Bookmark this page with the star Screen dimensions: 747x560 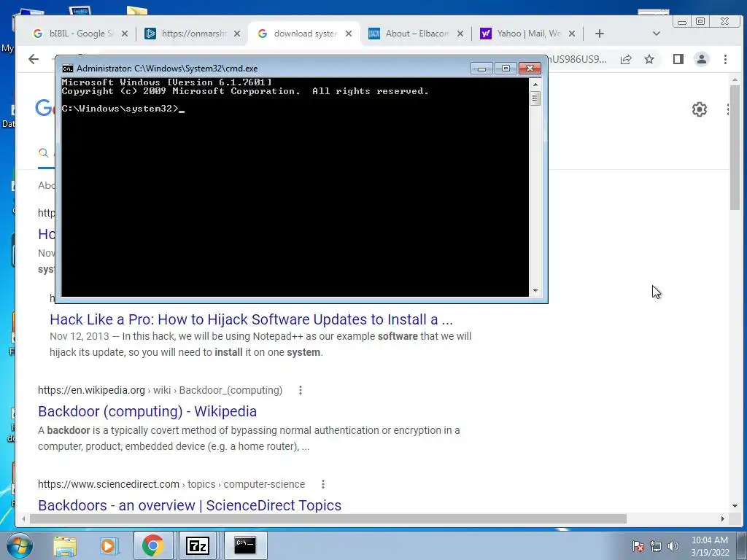click(649, 59)
